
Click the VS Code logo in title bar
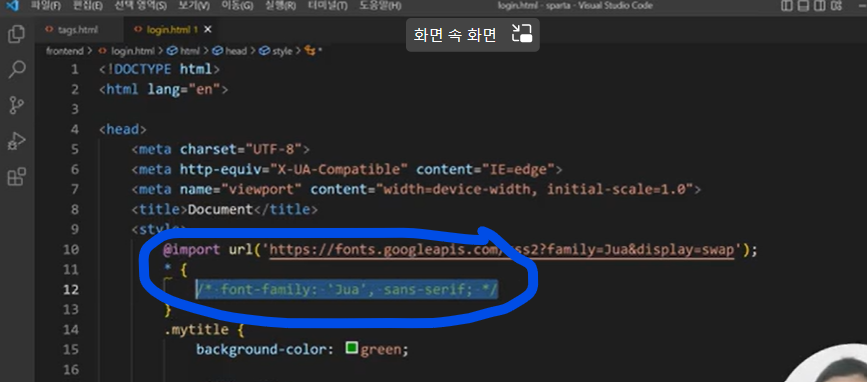(12, 6)
